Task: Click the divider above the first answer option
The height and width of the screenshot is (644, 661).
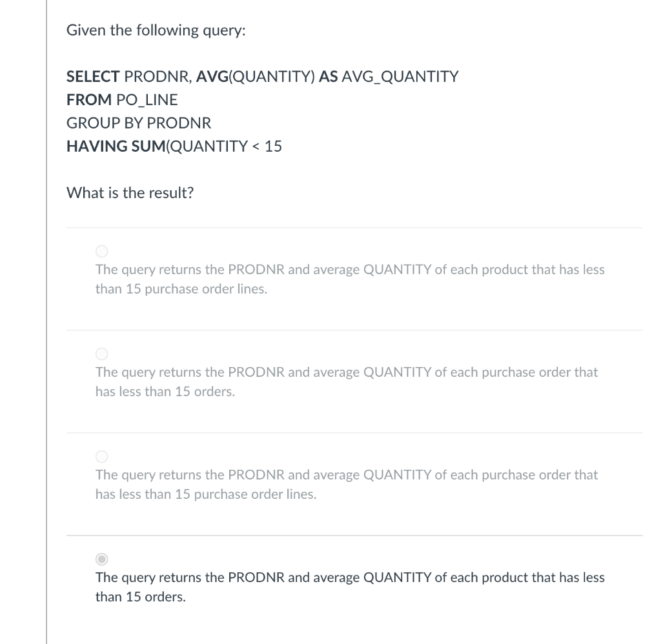Action: click(x=355, y=226)
